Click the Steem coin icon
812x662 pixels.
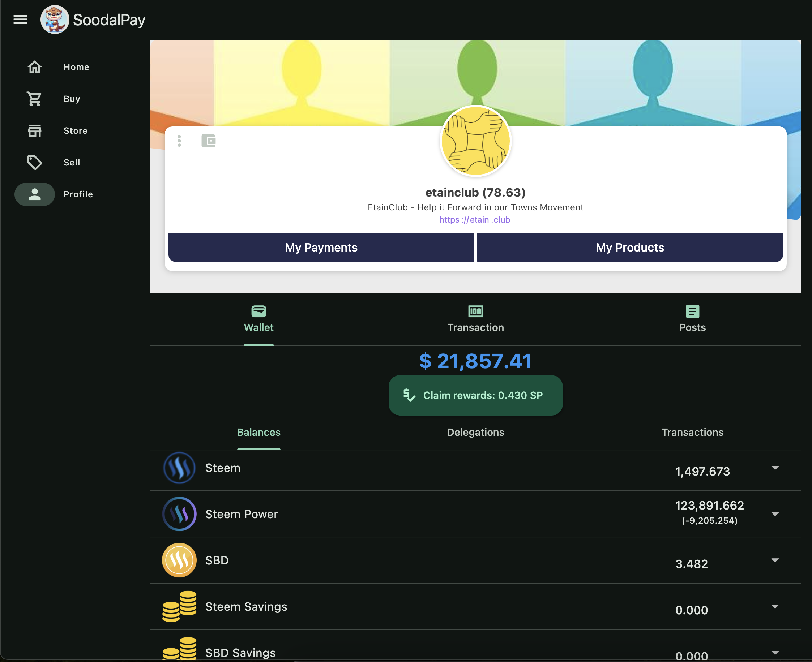[179, 468]
